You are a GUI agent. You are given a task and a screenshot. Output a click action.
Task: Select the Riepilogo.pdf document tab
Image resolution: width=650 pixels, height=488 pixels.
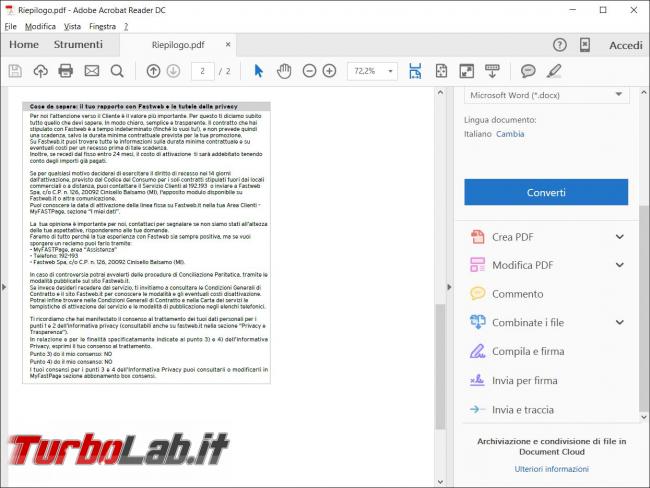tap(178, 45)
